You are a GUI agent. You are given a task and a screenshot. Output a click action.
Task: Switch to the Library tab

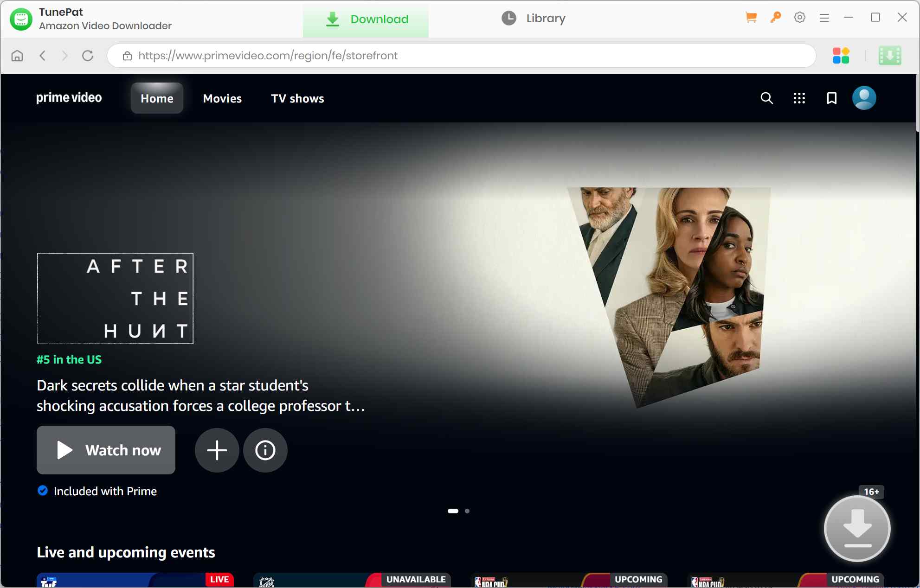pyautogui.click(x=533, y=19)
